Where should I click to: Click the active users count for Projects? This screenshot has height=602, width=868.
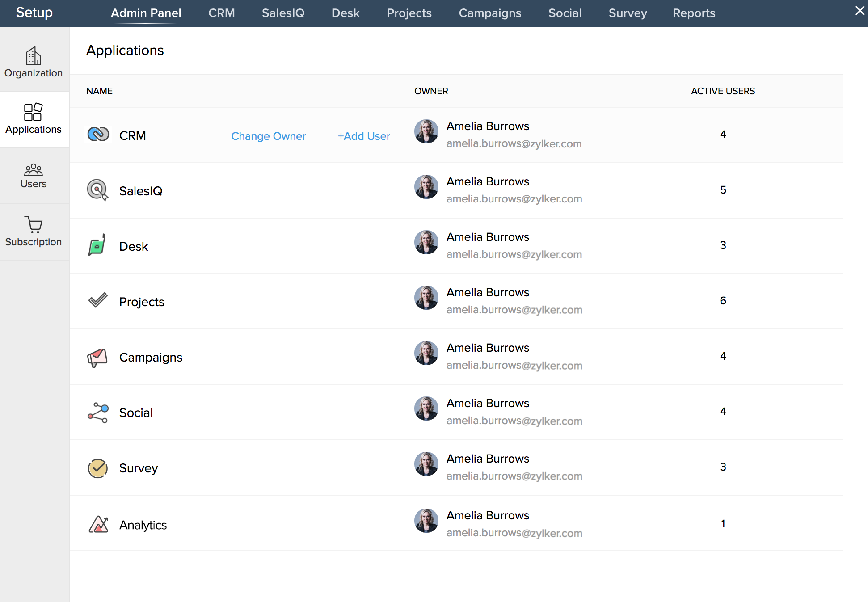point(723,300)
